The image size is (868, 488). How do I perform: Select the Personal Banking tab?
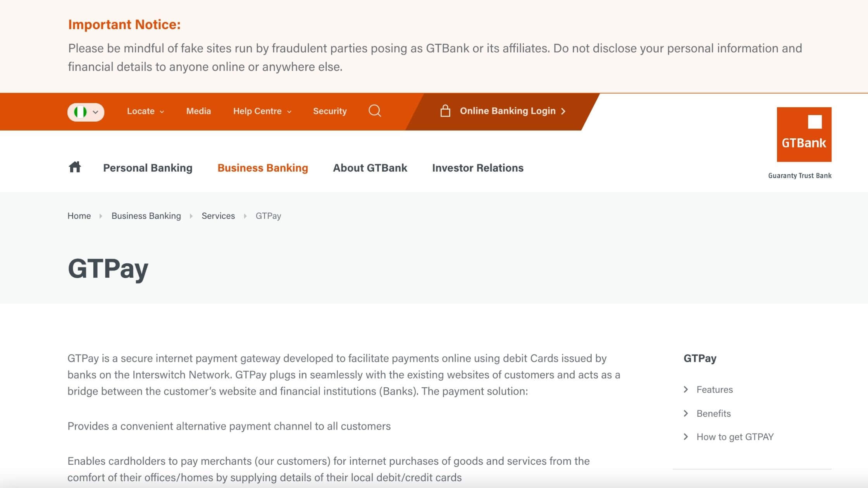click(148, 168)
